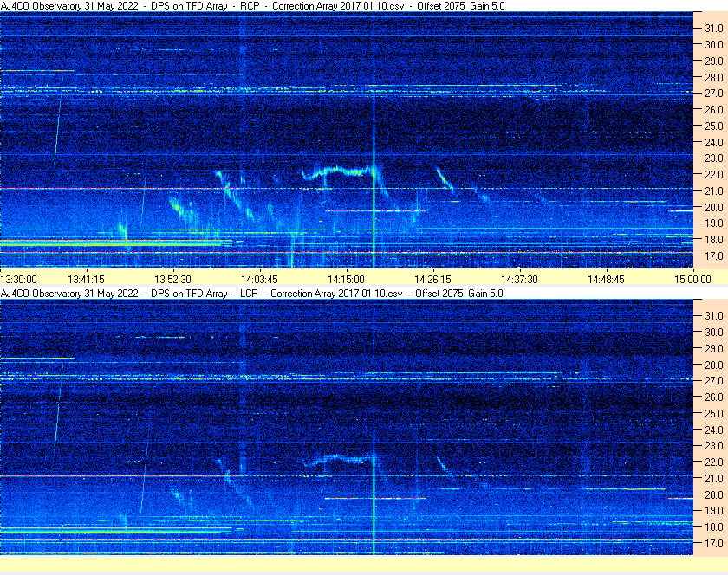Screen dimensions: 728x575
Task: Pick 17.0 frequency tick on LCP panel
Action: [x=714, y=544]
